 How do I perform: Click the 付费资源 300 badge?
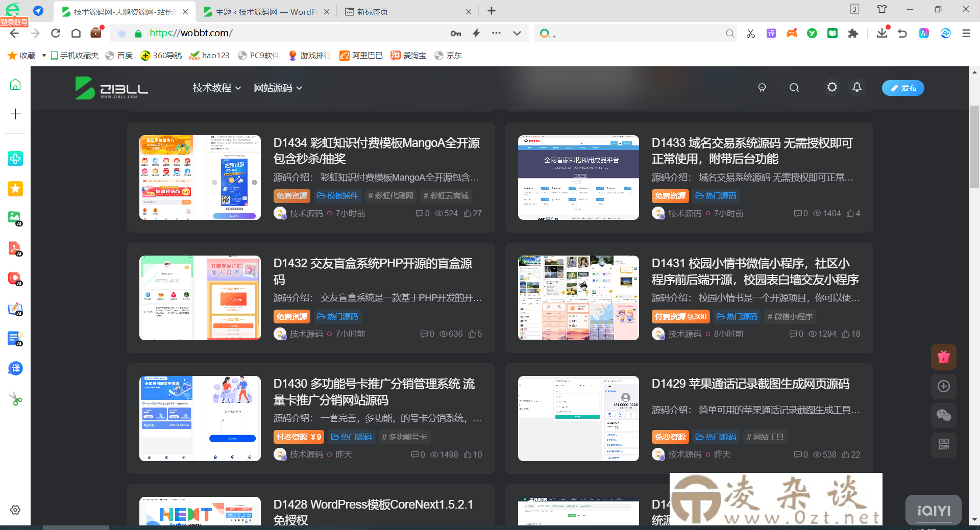click(x=680, y=317)
